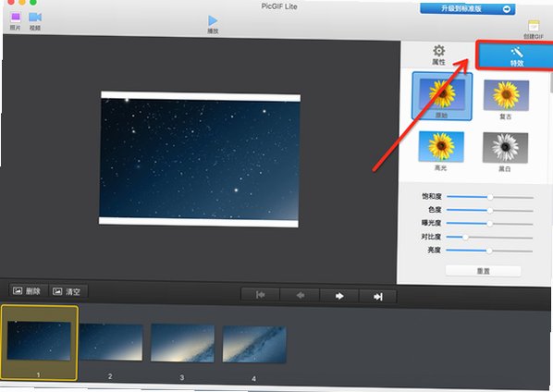
Task: Click the Saturation (饱和度) slider
Action: pos(490,197)
